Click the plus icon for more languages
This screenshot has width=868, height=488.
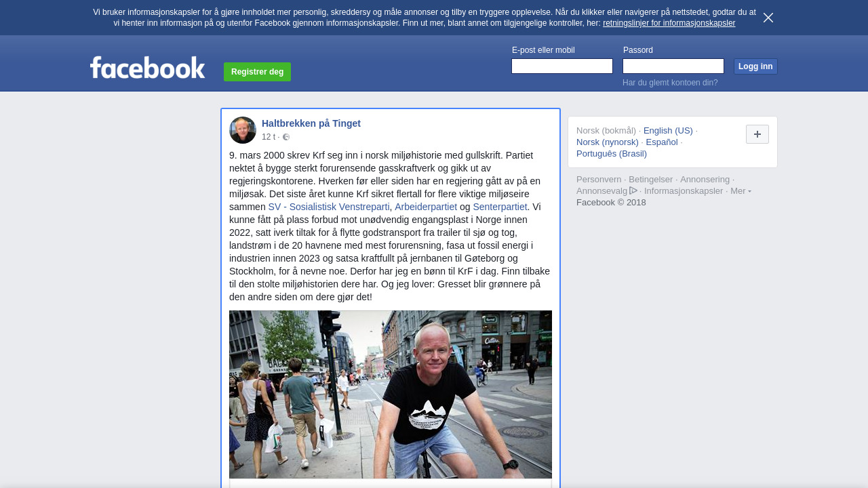click(757, 134)
